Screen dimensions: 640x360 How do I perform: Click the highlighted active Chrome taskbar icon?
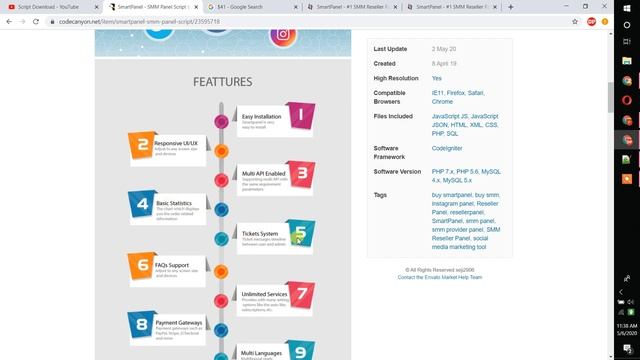click(627, 140)
